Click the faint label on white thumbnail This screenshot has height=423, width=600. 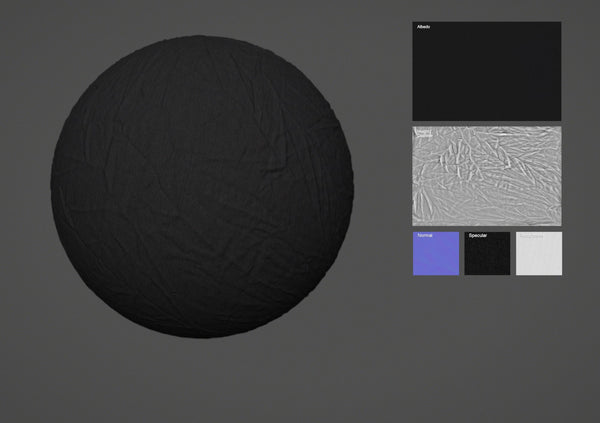pyautogui.click(x=530, y=236)
